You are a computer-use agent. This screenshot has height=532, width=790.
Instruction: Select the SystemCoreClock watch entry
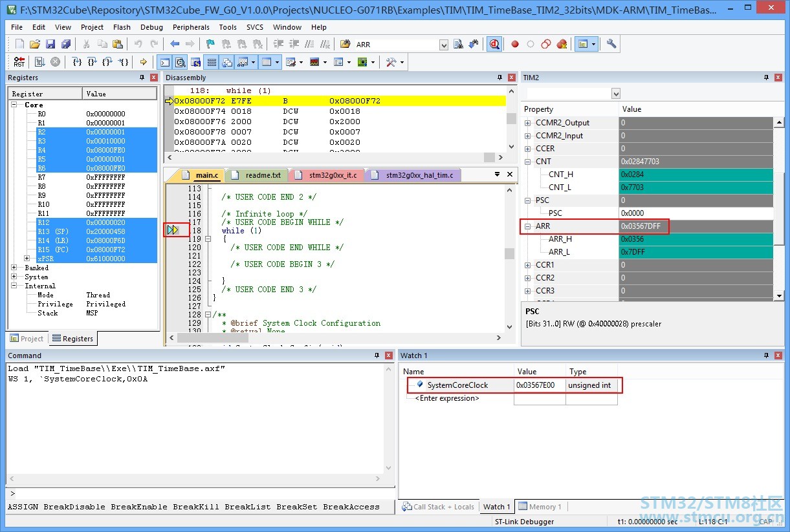point(457,385)
